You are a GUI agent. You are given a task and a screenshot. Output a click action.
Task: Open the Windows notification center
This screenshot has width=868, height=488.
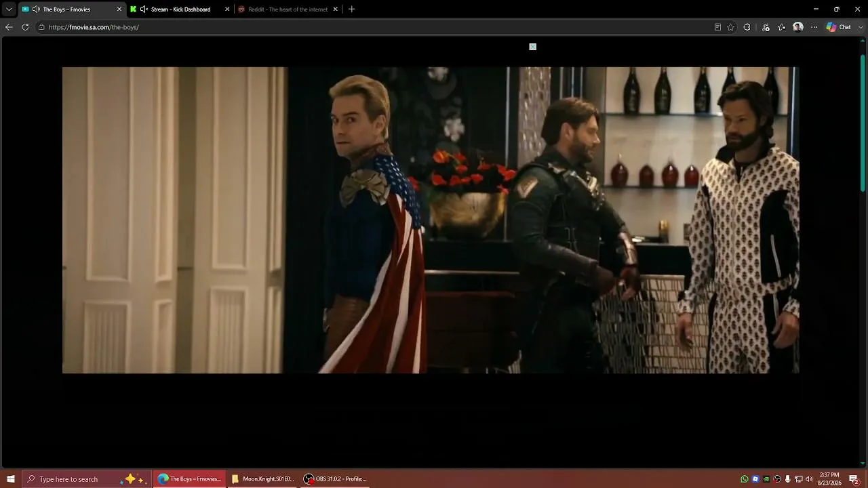tap(854, 479)
